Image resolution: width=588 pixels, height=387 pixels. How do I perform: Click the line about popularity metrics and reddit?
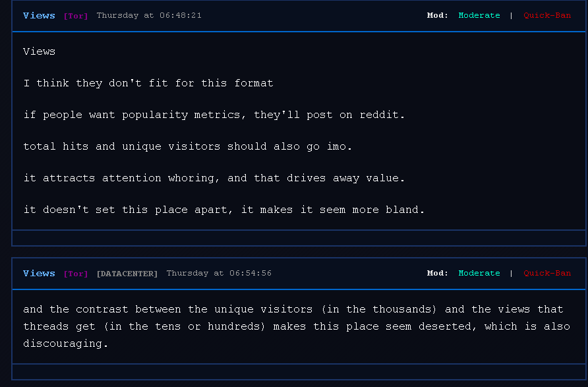(214, 115)
